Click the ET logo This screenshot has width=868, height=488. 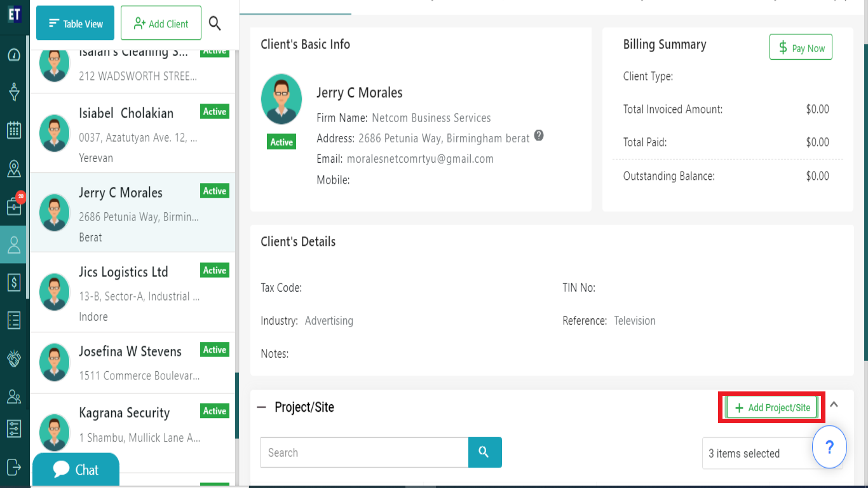(x=14, y=14)
